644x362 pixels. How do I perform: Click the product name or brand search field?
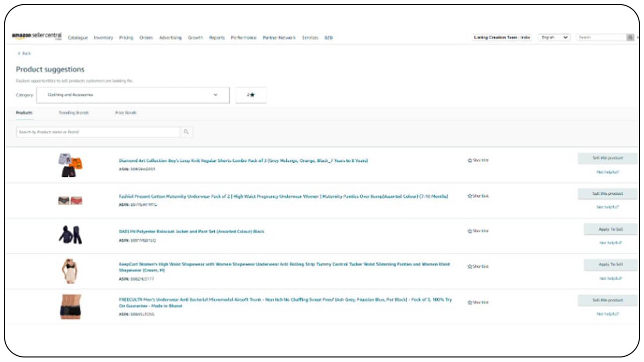[x=98, y=132]
